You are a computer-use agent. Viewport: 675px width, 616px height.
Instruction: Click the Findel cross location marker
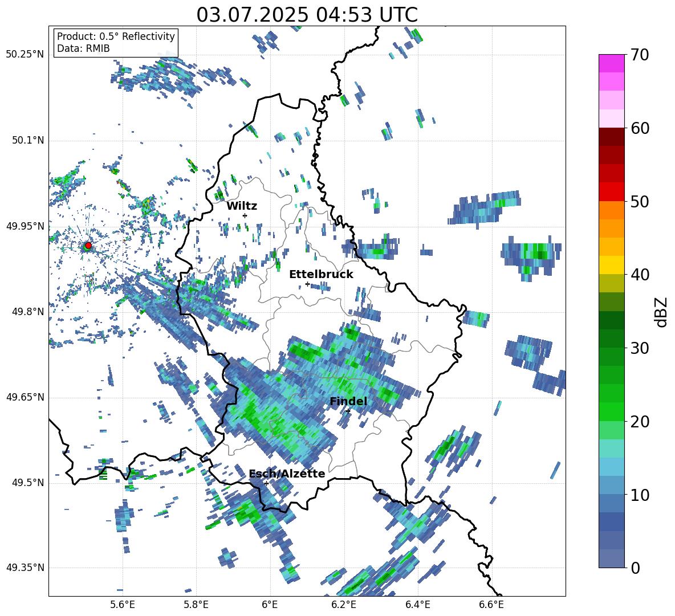[x=348, y=411]
